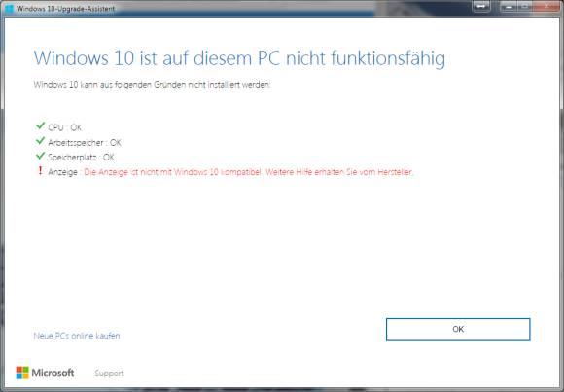Minimize the Upgrade-Assistent window
This screenshot has width=564, height=392.
tap(509, 6)
